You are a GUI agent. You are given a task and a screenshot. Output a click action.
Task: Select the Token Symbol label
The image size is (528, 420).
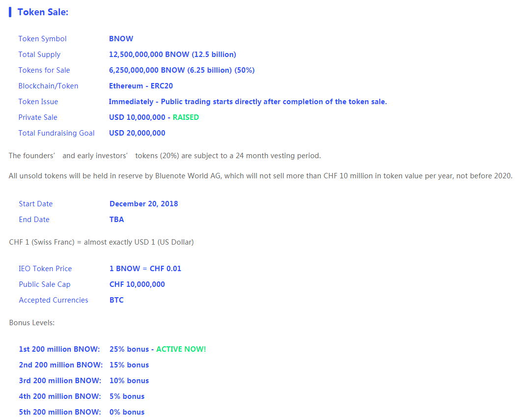tap(42, 39)
